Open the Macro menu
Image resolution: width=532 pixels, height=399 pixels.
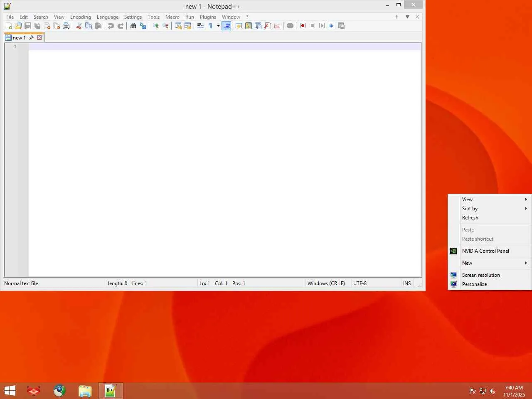(172, 17)
